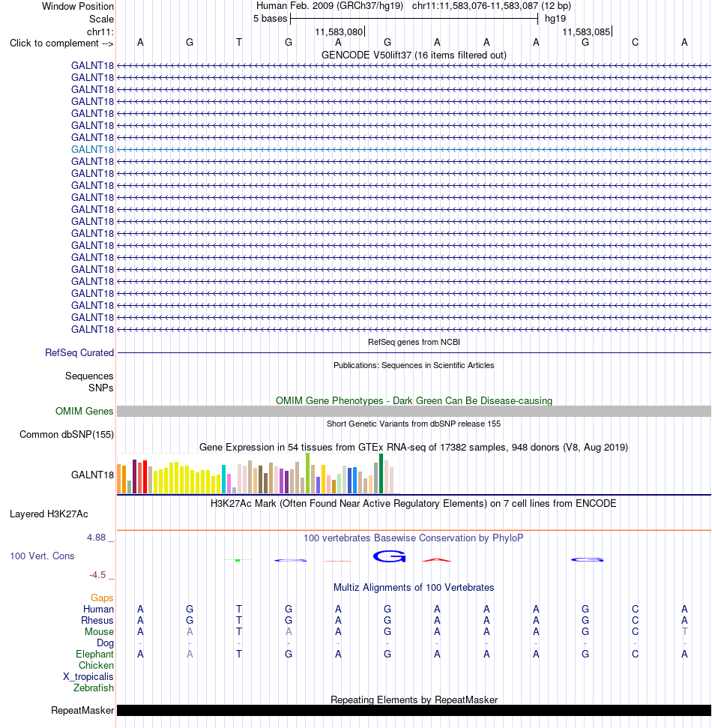Click the Human species label

[98, 609]
